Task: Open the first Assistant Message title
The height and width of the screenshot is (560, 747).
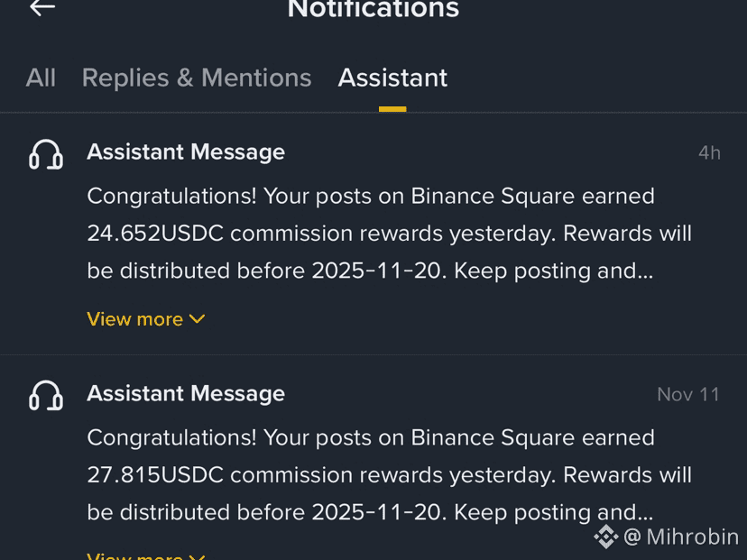Action: (186, 151)
